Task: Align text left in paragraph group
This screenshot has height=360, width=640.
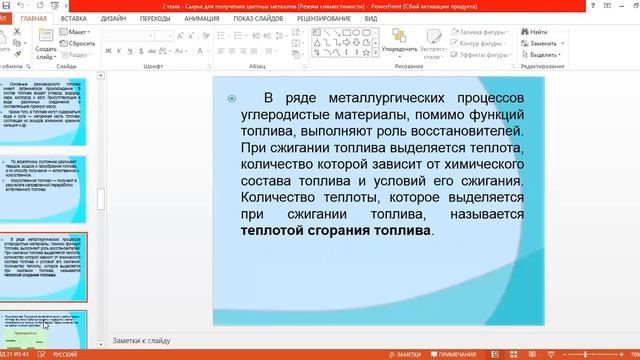Action: point(221,51)
